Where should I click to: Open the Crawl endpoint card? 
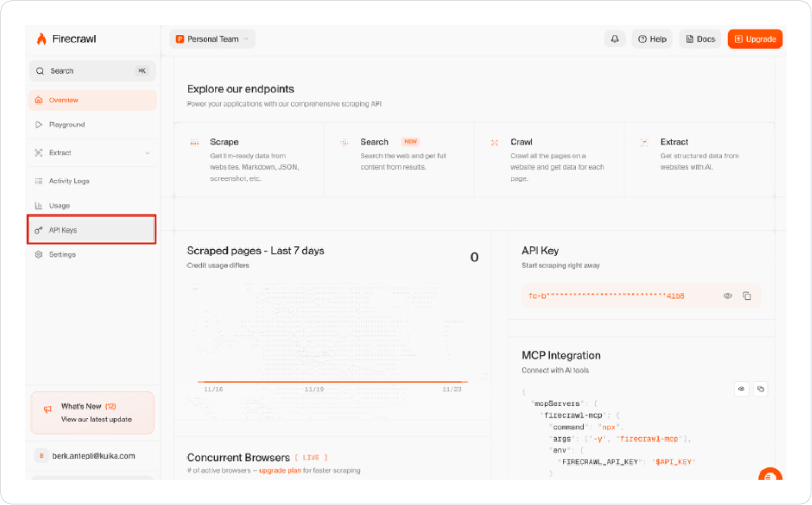[x=549, y=160]
